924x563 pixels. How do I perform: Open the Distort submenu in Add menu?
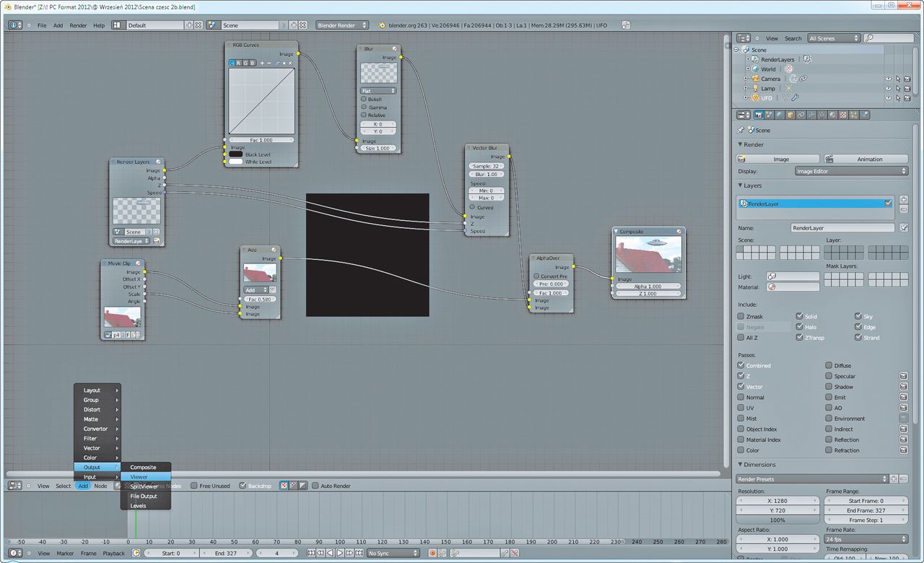pyautogui.click(x=97, y=409)
